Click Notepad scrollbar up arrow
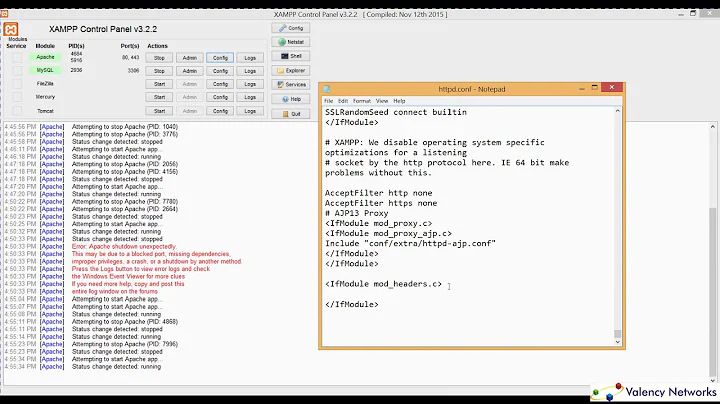 coord(618,111)
